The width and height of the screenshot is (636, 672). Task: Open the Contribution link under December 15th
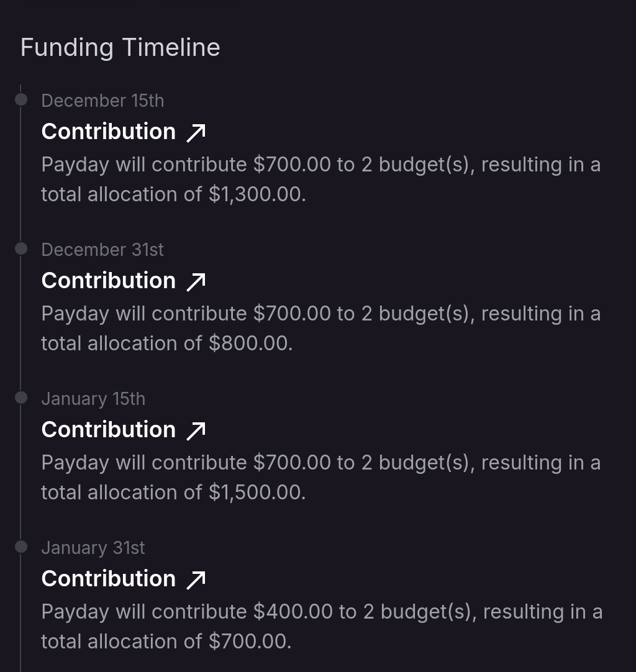point(109,132)
